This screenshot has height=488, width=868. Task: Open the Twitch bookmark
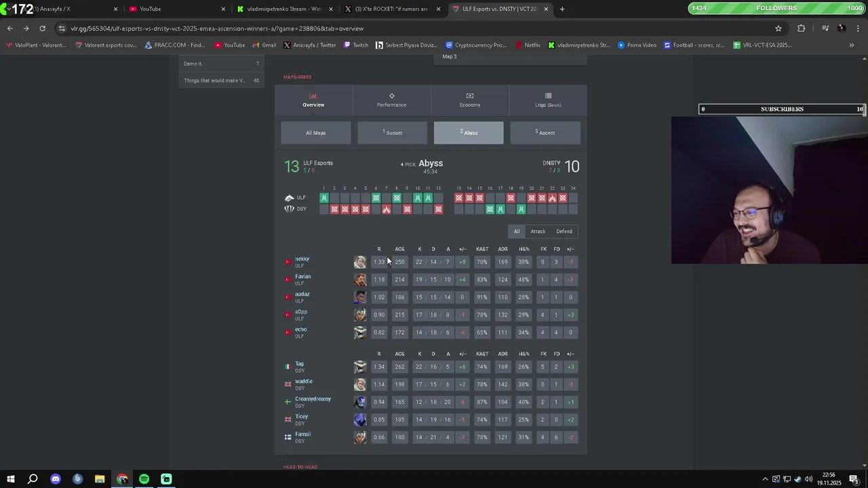pyautogui.click(x=355, y=45)
